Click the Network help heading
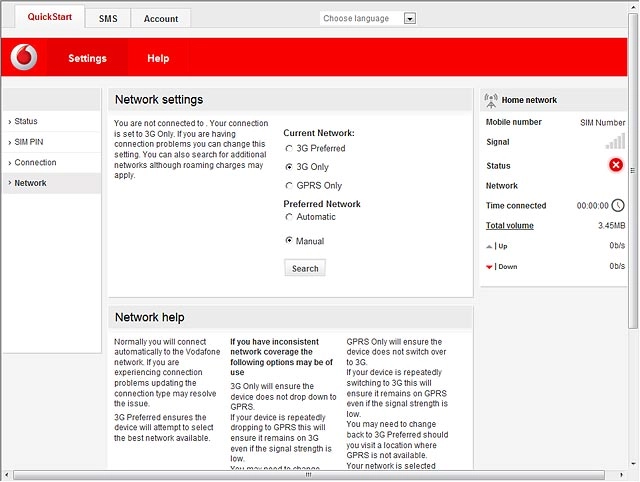640x482 pixels. [149, 317]
